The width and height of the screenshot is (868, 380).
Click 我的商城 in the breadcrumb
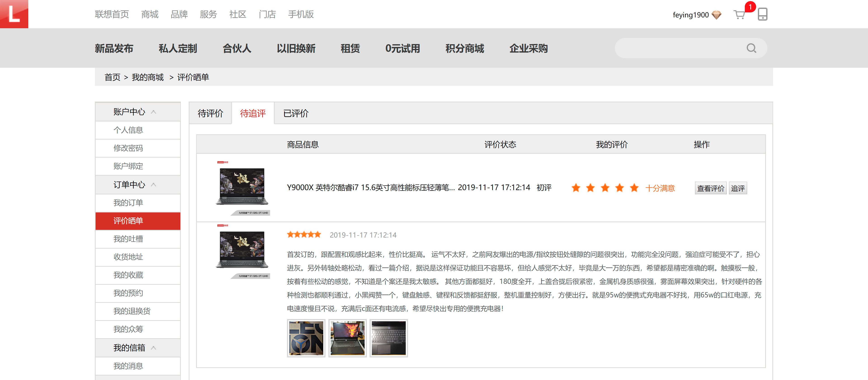point(148,77)
